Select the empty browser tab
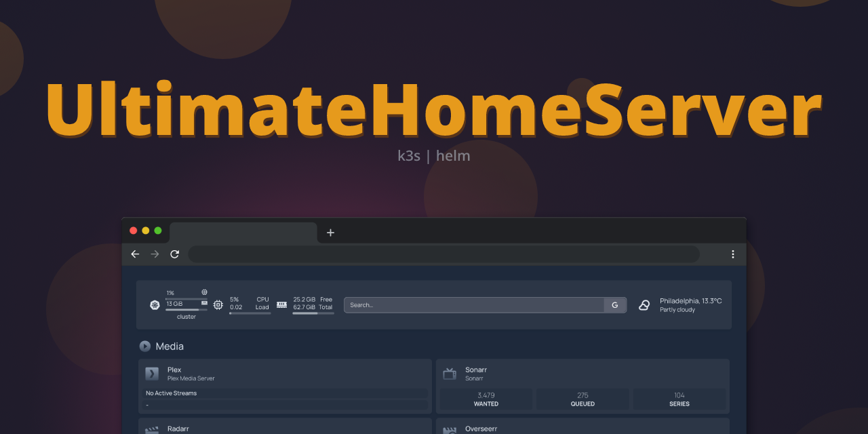 pyautogui.click(x=243, y=233)
